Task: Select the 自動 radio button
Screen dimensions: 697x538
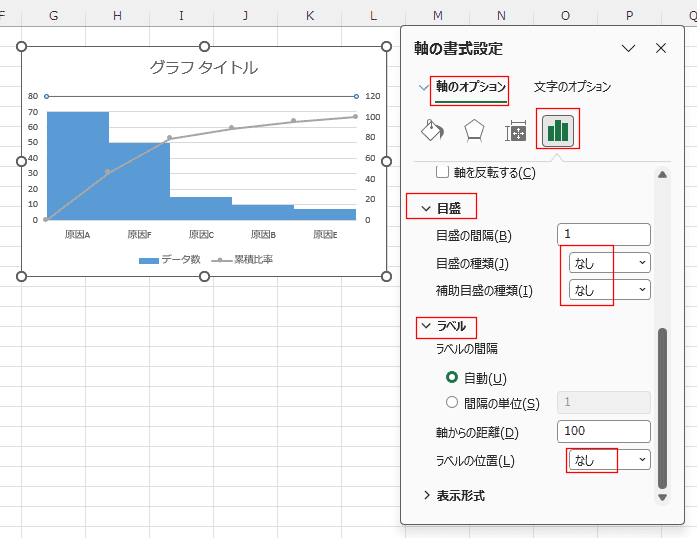Action: (452, 377)
